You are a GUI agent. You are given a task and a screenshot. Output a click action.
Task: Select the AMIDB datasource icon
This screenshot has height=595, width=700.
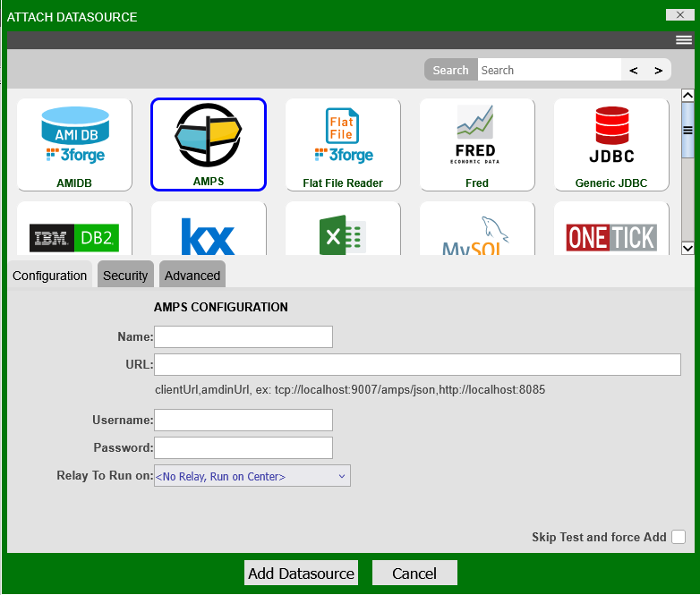[74, 144]
